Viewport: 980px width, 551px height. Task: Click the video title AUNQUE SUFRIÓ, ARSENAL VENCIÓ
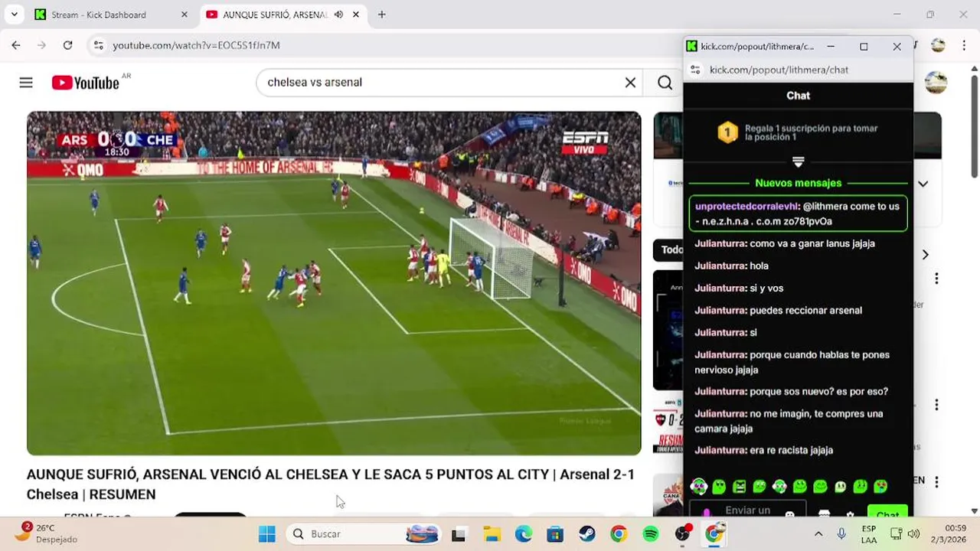point(331,484)
